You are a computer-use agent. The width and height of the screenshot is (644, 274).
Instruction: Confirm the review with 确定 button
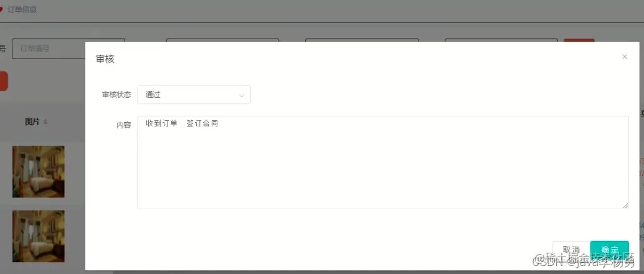pyautogui.click(x=610, y=249)
